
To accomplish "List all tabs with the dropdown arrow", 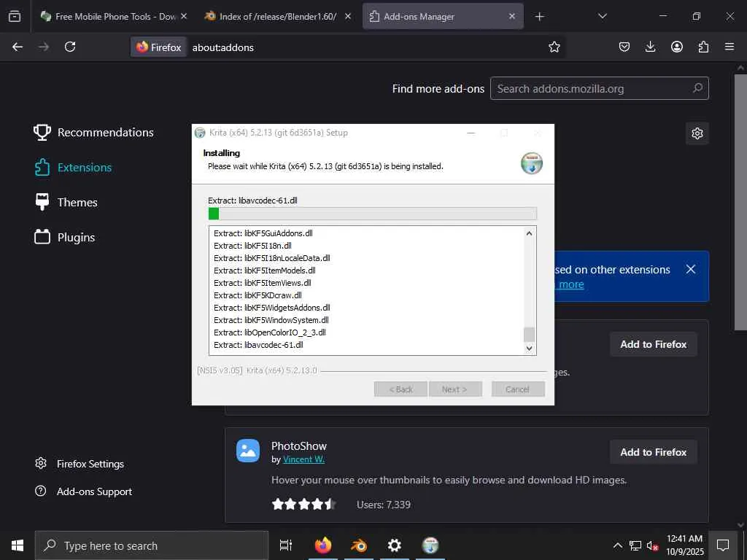I will [x=602, y=16].
